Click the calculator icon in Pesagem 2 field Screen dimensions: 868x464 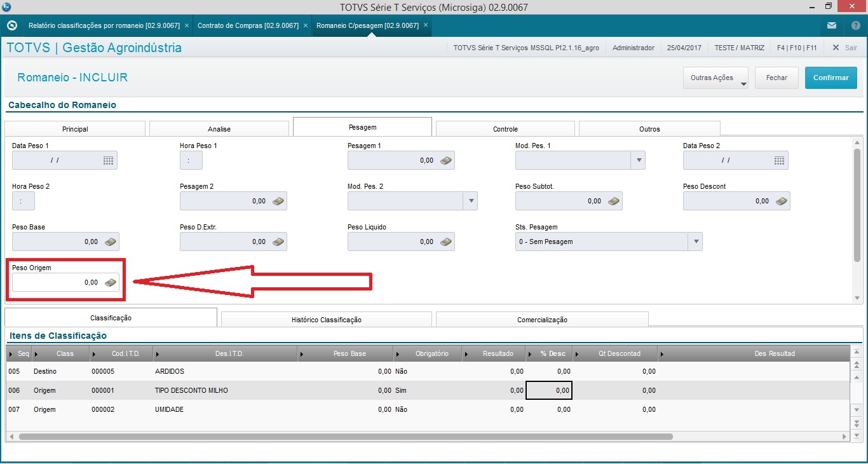[x=278, y=201]
